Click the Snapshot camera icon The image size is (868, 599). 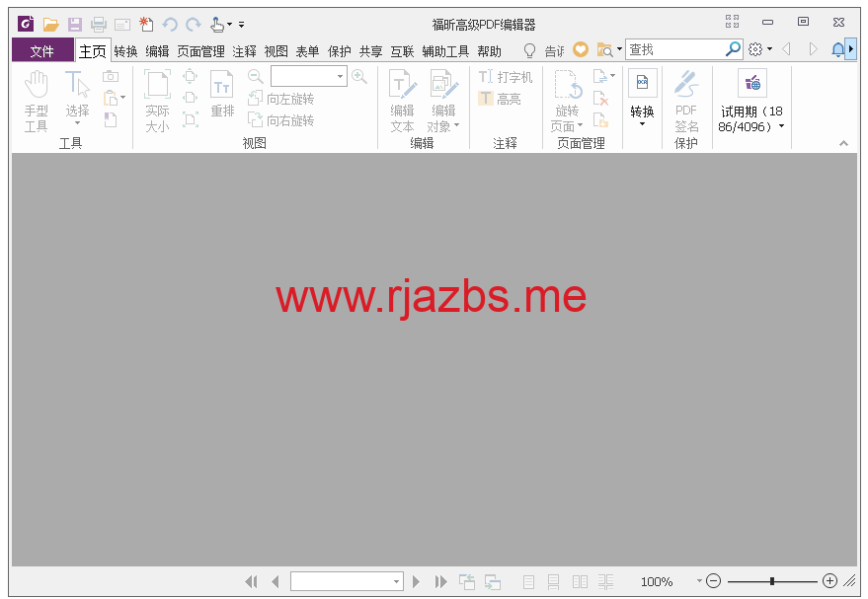(x=111, y=76)
